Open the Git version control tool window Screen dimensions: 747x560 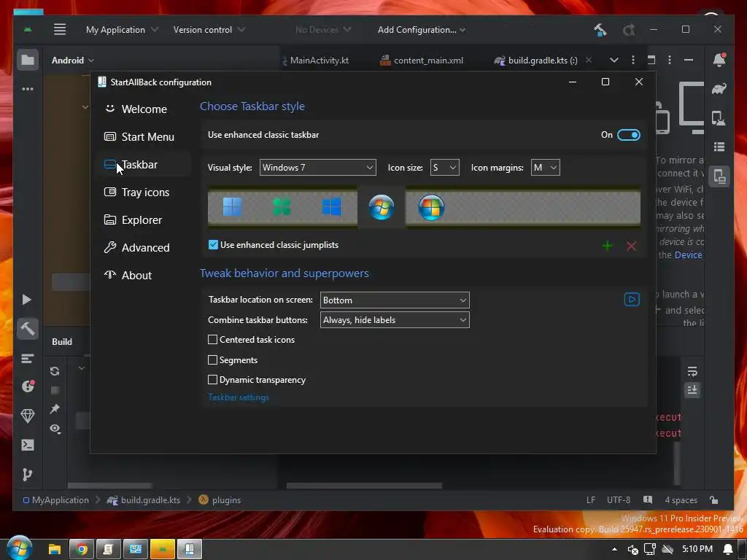tap(27, 474)
